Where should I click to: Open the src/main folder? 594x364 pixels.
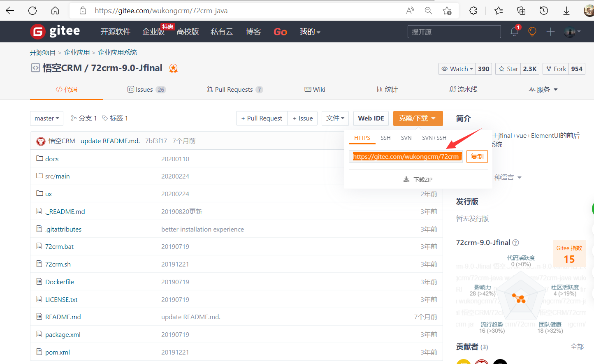(x=57, y=176)
